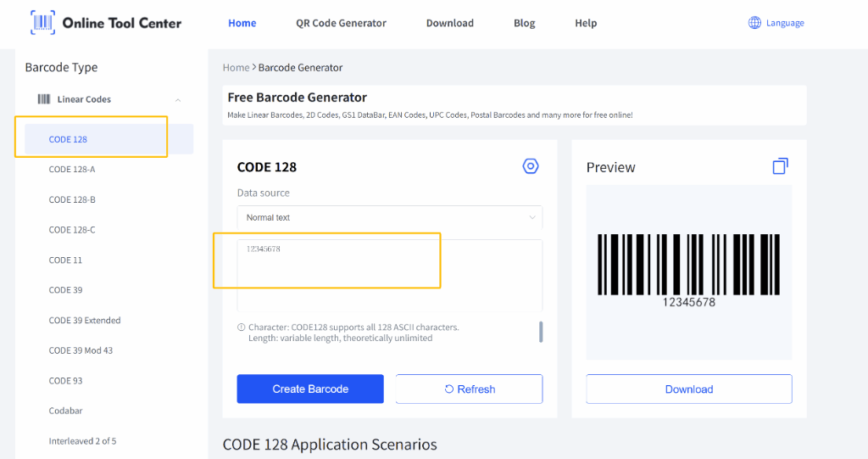Collapse the Linear Codes section chevron
The width and height of the screenshot is (868, 459).
[178, 100]
